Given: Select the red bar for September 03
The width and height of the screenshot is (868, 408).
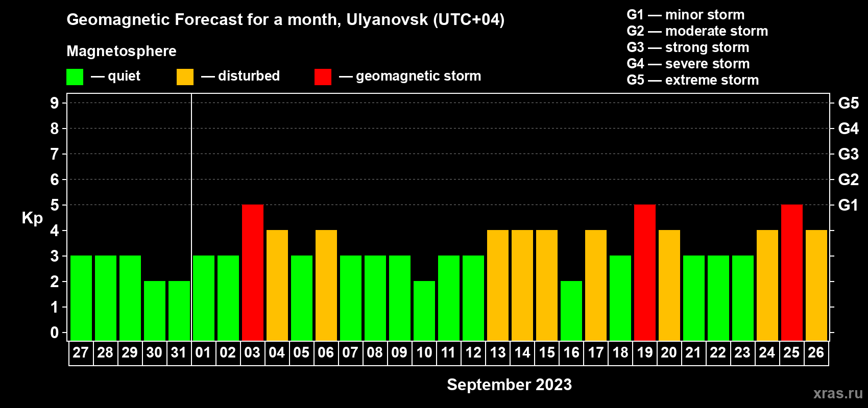Looking at the screenshot, I should coord(253,273).
